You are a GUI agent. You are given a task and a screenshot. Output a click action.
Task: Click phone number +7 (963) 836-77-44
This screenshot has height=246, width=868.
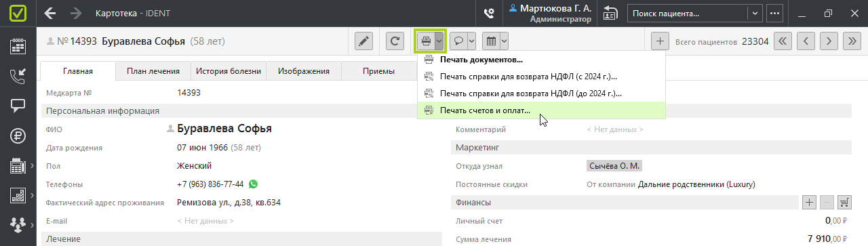coord(210,184)
